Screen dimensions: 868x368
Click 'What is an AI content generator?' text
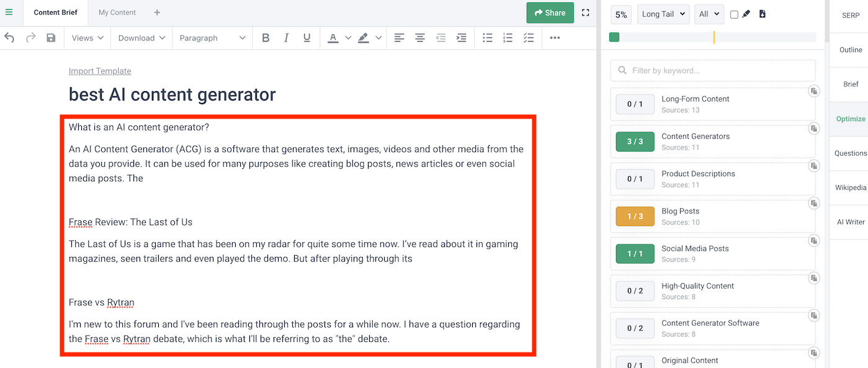(139, 127)
